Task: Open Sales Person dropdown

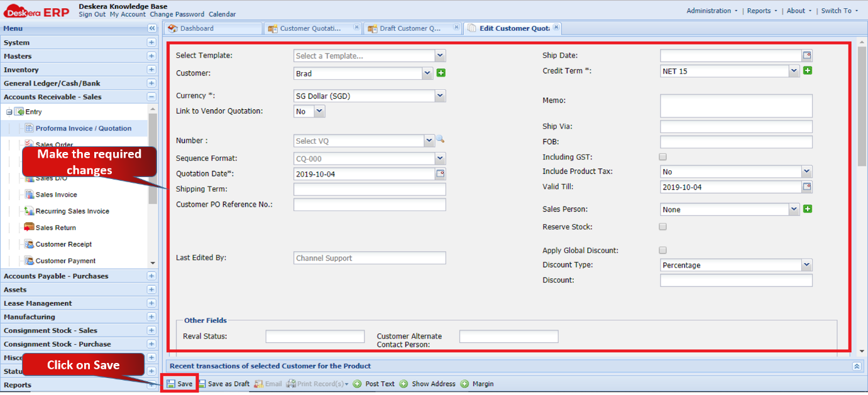Action: coord(794,209)
